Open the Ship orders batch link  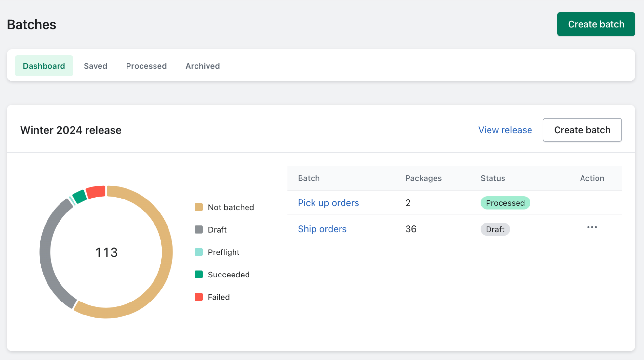(322, 229)
